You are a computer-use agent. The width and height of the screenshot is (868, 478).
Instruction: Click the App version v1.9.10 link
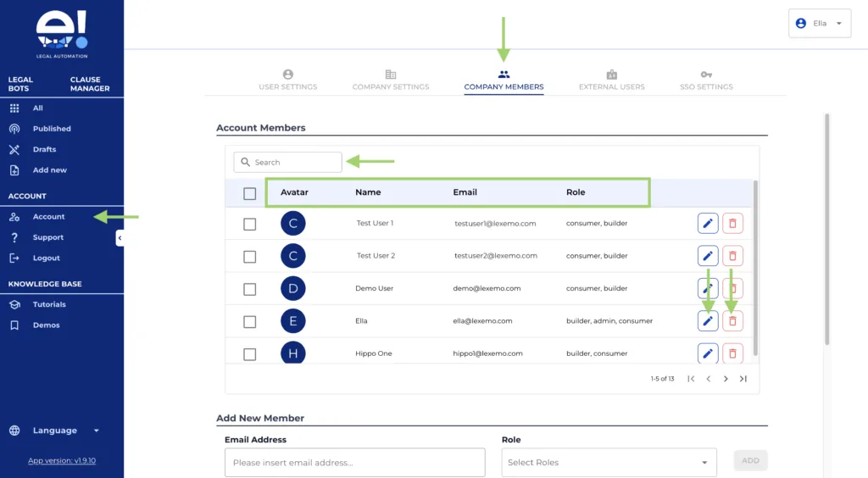click(x=62, y=461)
